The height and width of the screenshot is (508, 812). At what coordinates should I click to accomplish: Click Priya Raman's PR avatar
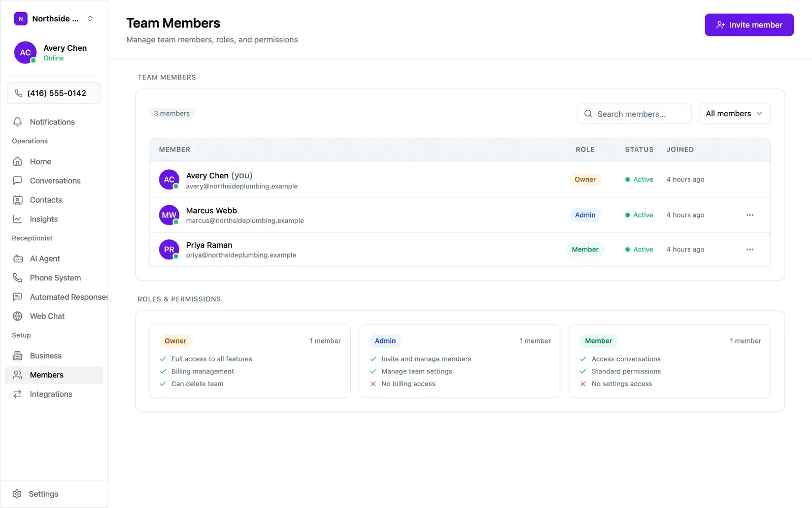[169, 249]
